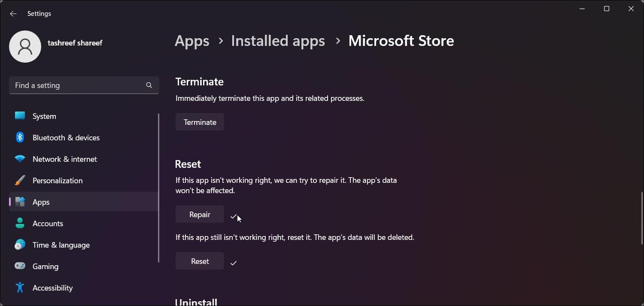The height and width of the screenshot is (306, 644).
Task: Open the Apps breadcrumb link
Action: point(191,40)
